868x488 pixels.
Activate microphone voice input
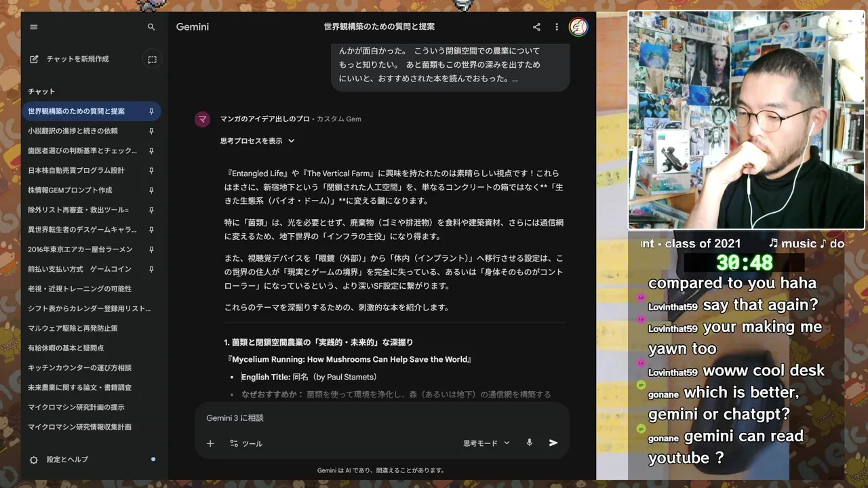[530, 443]
